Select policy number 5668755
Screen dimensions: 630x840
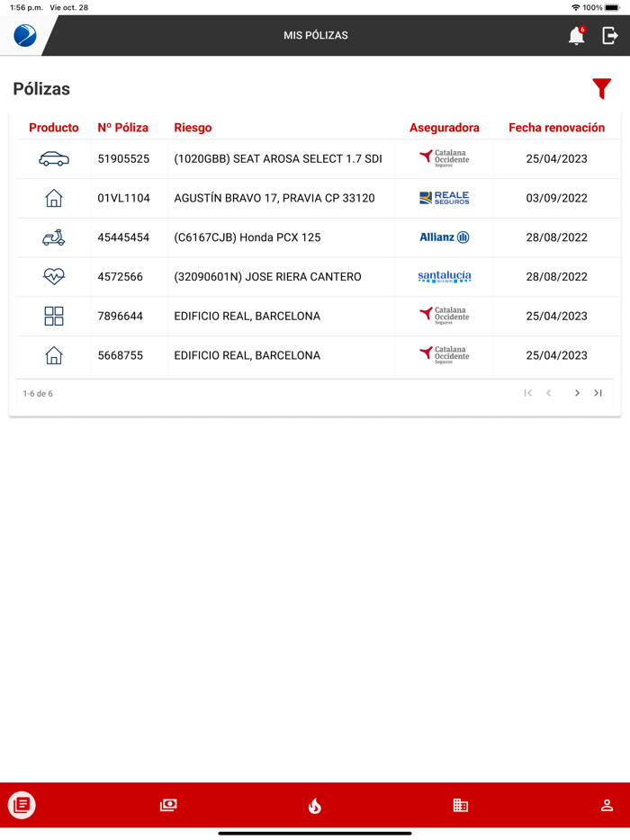120,355
